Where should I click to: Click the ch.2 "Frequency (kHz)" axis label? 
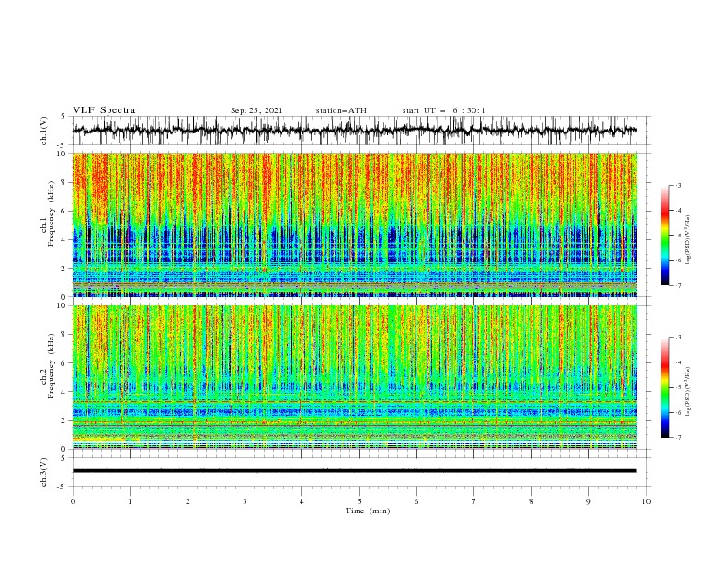(x=51, y=366)
